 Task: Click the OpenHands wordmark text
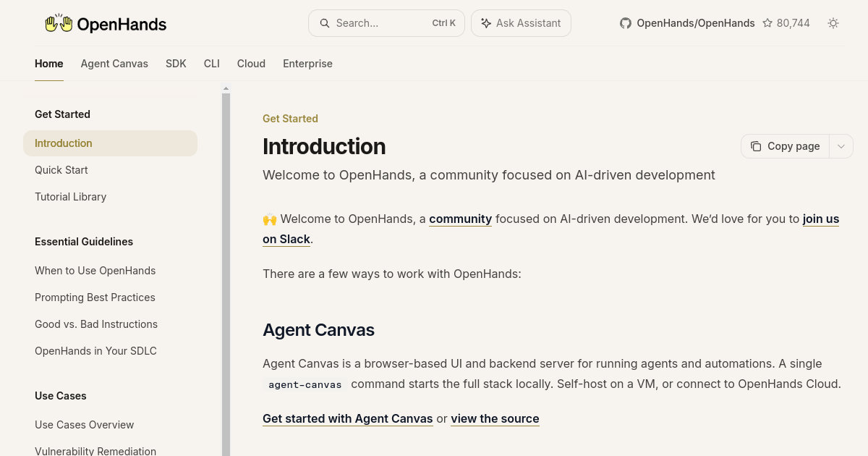click(x=122, y=25)
